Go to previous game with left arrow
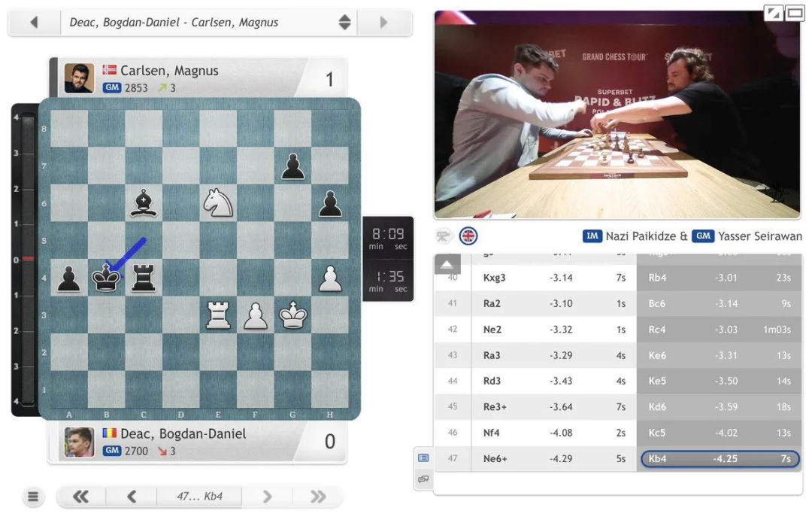Image resolution: width=812 pixels, height=517 pixels. [34, 23]
